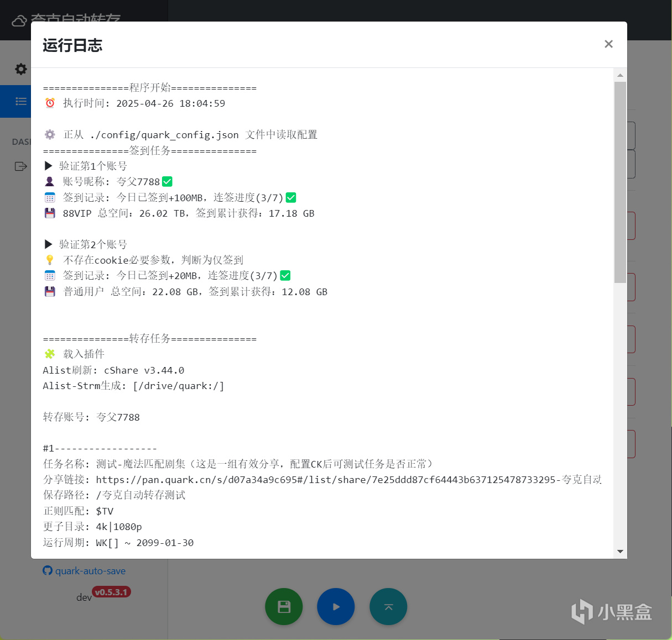672x640 pixels.
Task: Open the settings gear in sidebar
Action: [x=21, y=69]
